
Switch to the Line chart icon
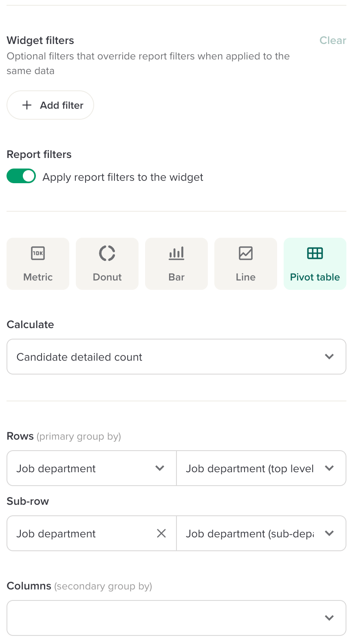coord(246,253)
